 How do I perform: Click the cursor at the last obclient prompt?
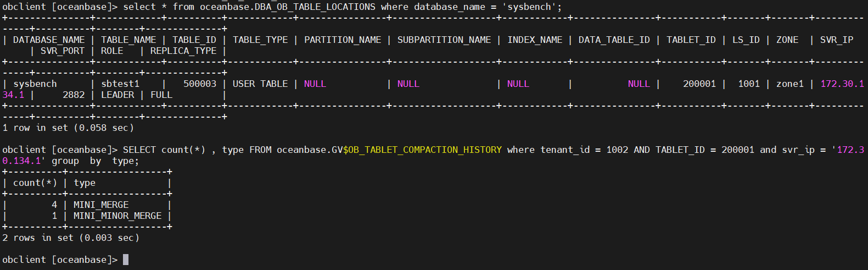pyautogui.click(x=126, y=260)
